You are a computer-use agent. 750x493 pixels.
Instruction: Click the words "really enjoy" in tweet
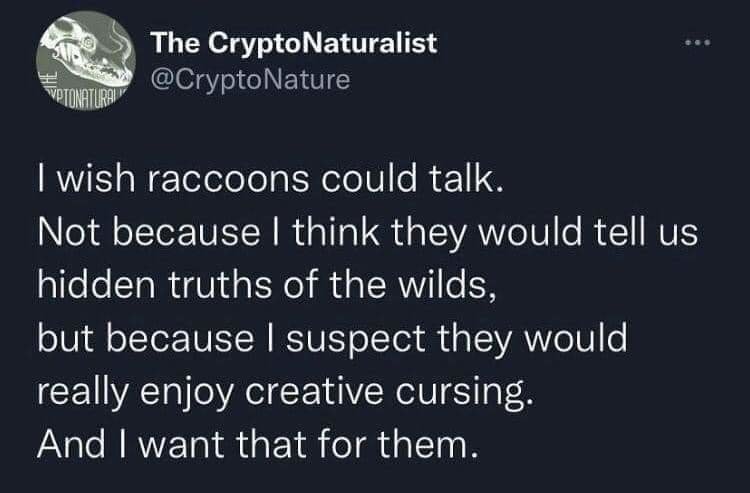tap(135, 393)
